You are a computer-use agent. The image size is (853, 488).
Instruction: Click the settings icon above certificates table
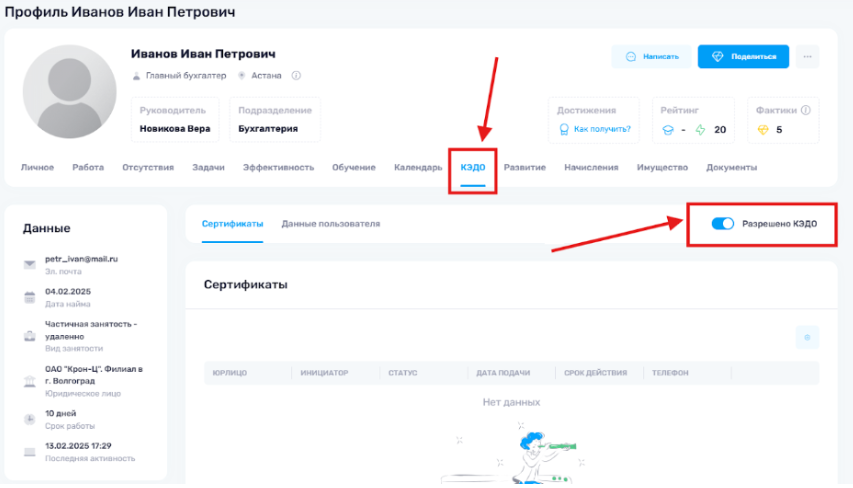(807, 337)
